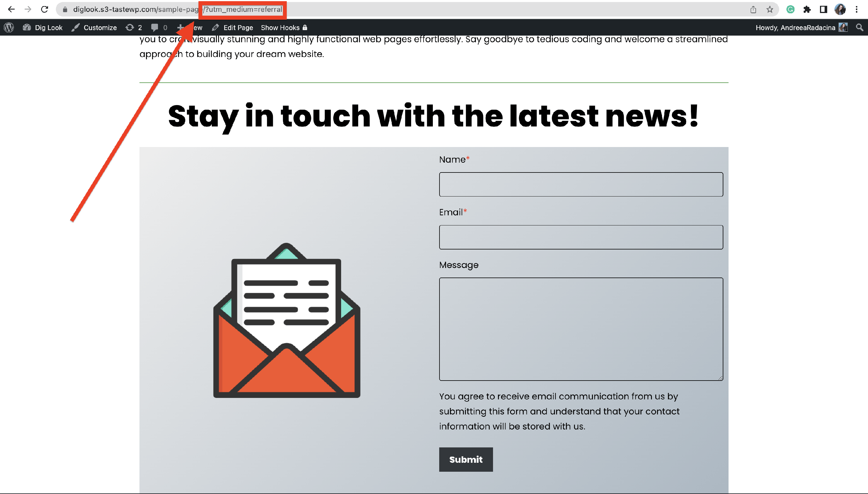Click admin bar search magnifier

859,27
